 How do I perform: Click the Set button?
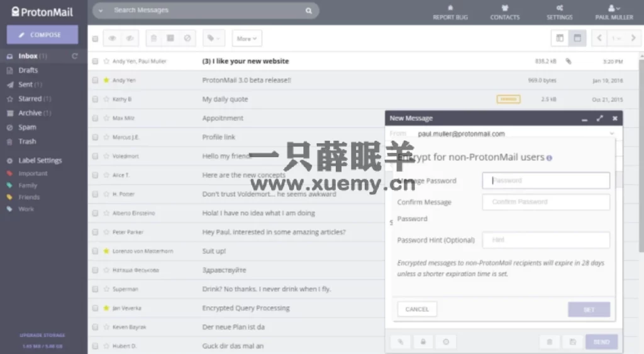pos(589,309)
